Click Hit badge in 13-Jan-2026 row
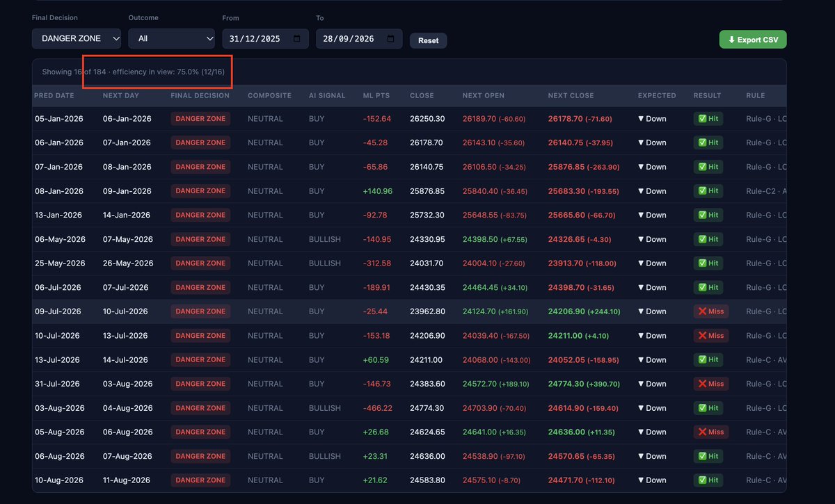The width and height of the screenshot is (835, 504). click(708, 215)
